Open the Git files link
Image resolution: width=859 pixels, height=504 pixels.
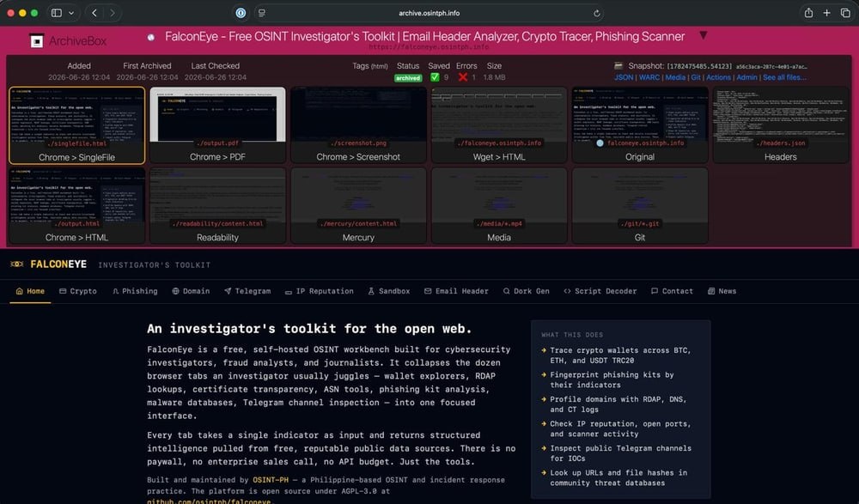tap(696, 77)
